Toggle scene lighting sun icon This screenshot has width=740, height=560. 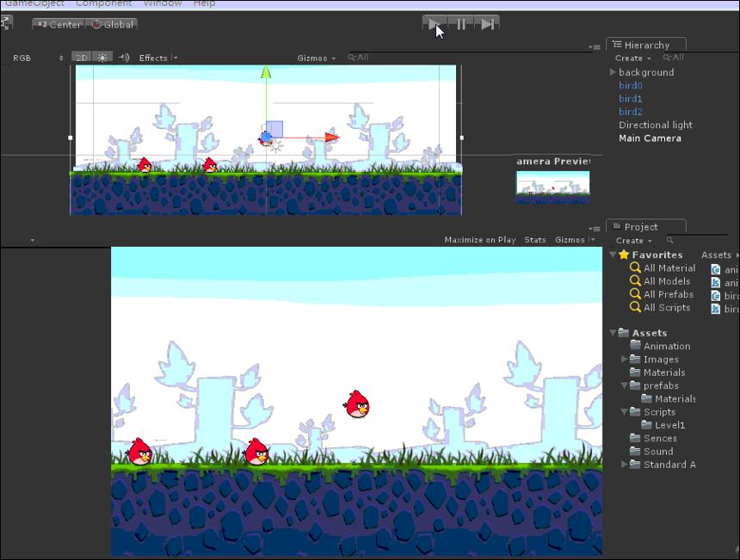click(x=102, y=58)
